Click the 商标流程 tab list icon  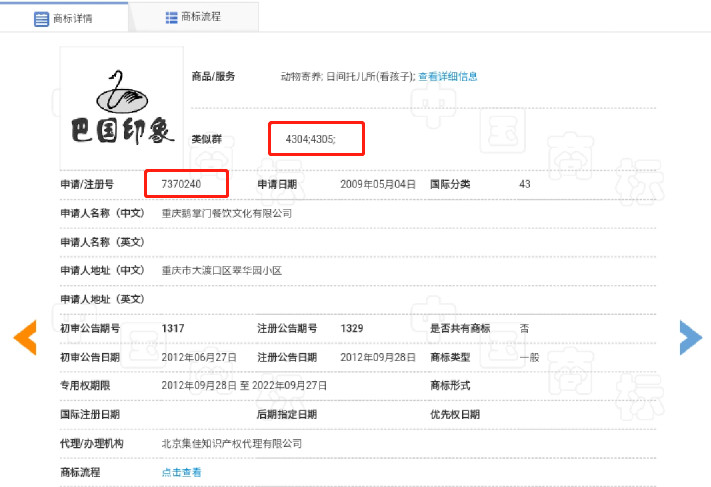171,18
